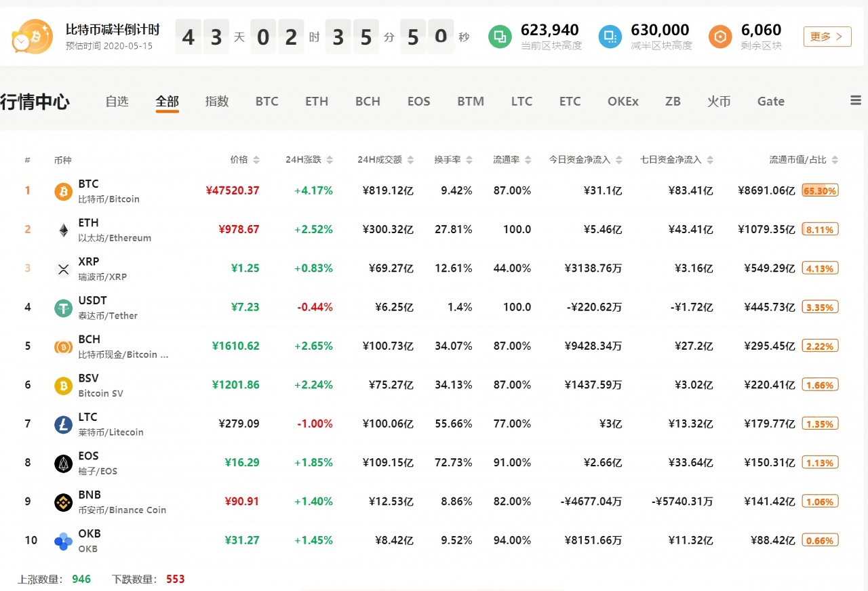The height and width of the screenshot is (591, 868).
Task: Click the blue halving block height icon
Action: [610, 37]
